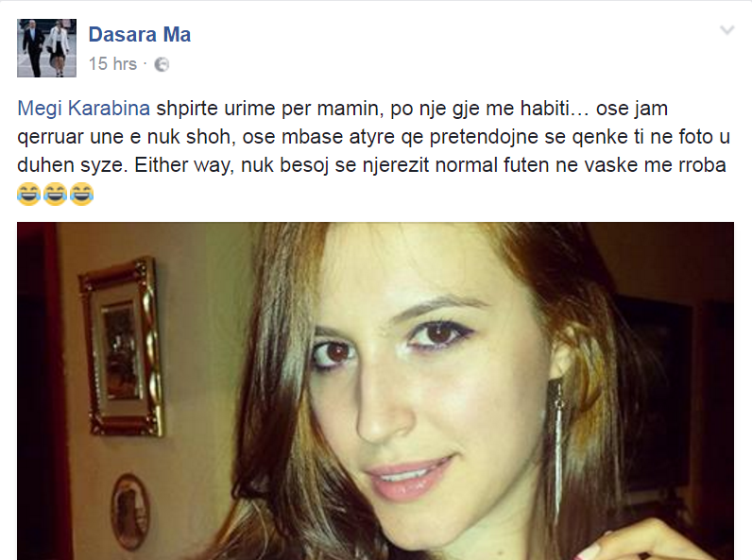This screenshot has height=560, width=752.
Task: Open the tagged Megi Karabina profile link
Action: (83, 109)
